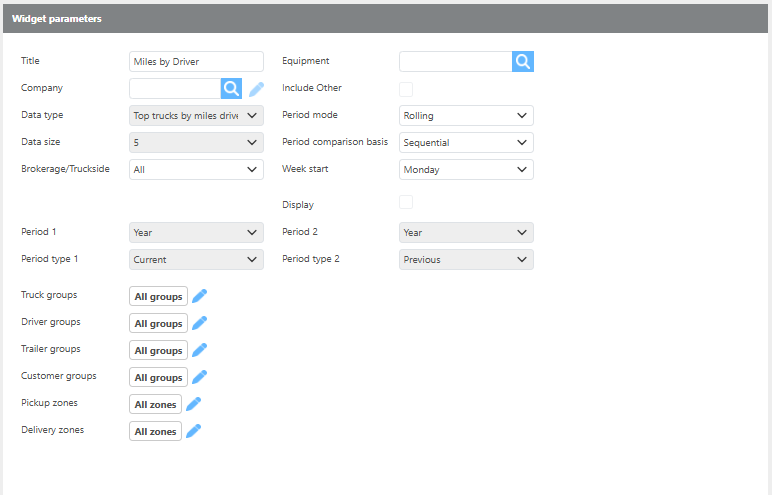Expand the Period mode dropdown
The image size is (772, 495).
click(466, 116)
